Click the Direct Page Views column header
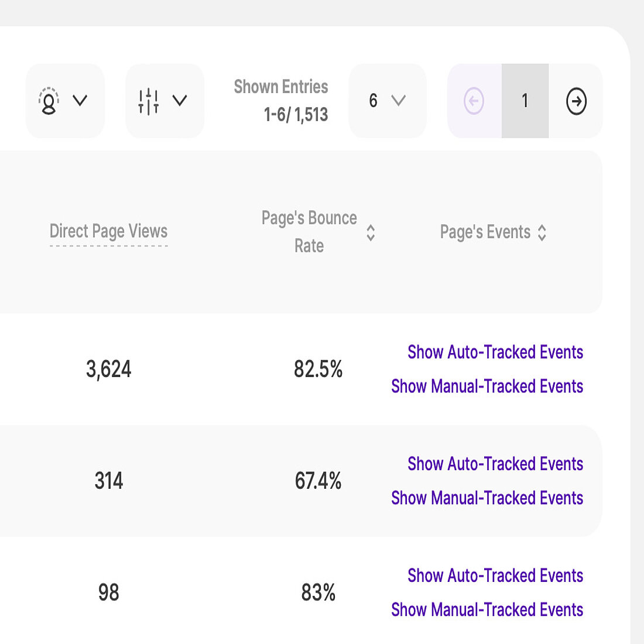644x644 pixels. [x=109, y=231]
